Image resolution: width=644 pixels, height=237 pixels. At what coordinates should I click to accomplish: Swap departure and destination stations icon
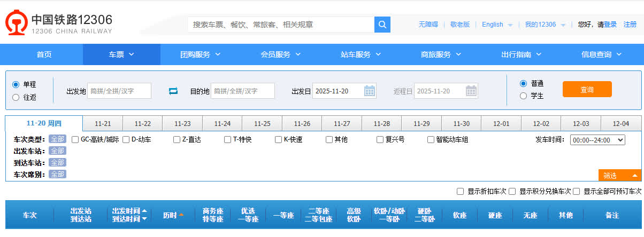173,91
